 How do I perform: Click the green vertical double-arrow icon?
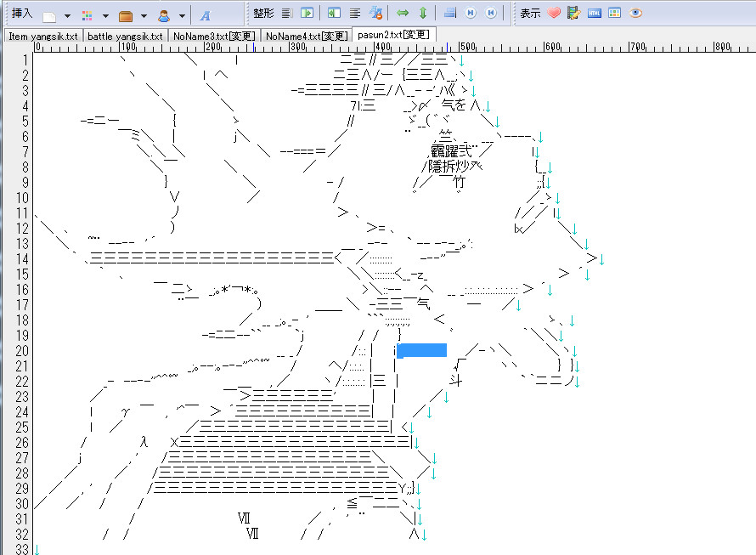point(423,14)
